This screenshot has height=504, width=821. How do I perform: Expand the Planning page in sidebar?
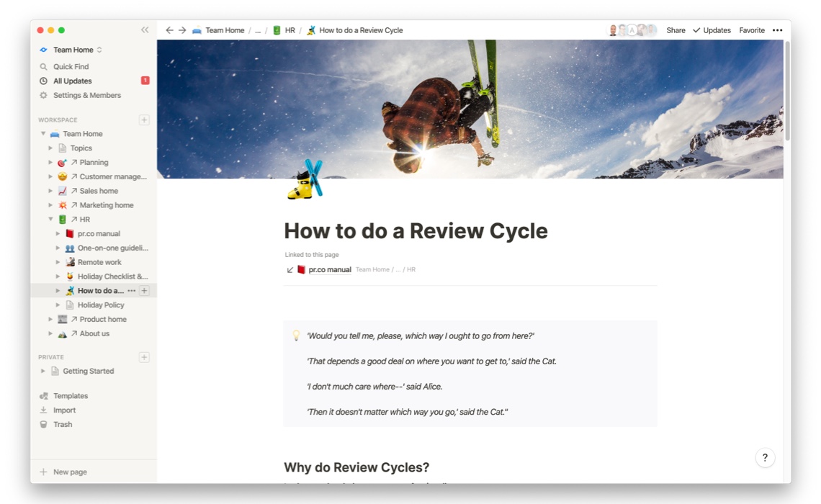pos(50,163)
